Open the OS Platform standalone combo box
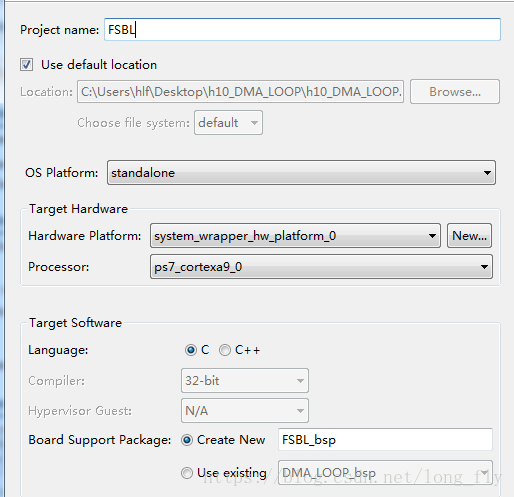The image size is (514, 497). [x=301, y=173]
